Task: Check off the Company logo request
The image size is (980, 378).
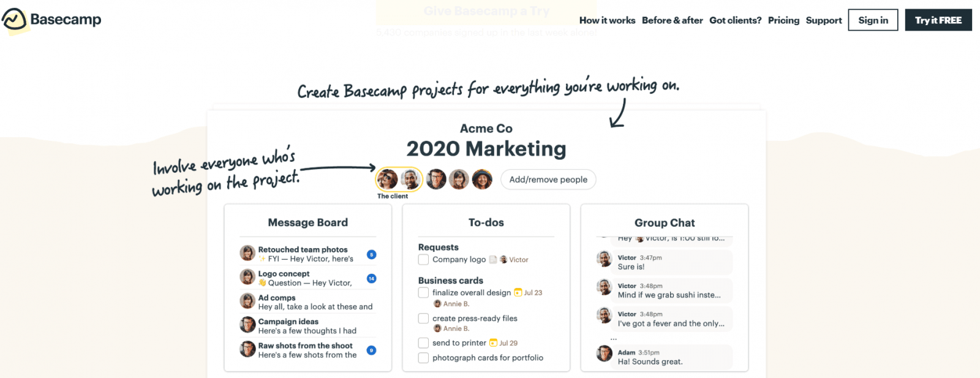Action: pos(423,259)
